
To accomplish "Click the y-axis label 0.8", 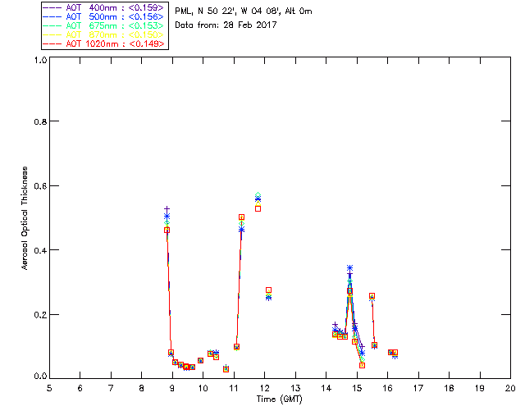I will (40, 121).
